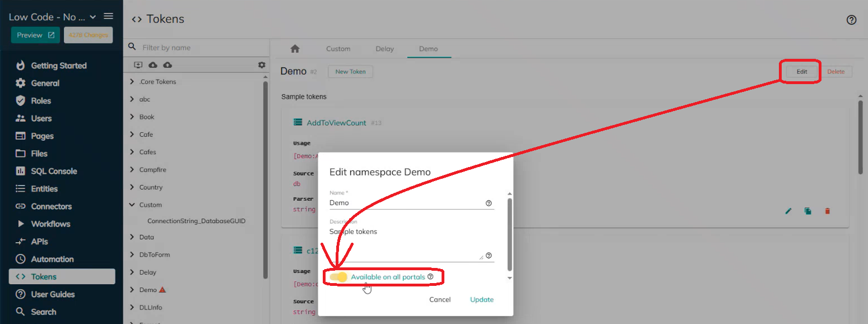
Task: Open the hamburger menu in the sidebar header
Action: coord(109,16)
